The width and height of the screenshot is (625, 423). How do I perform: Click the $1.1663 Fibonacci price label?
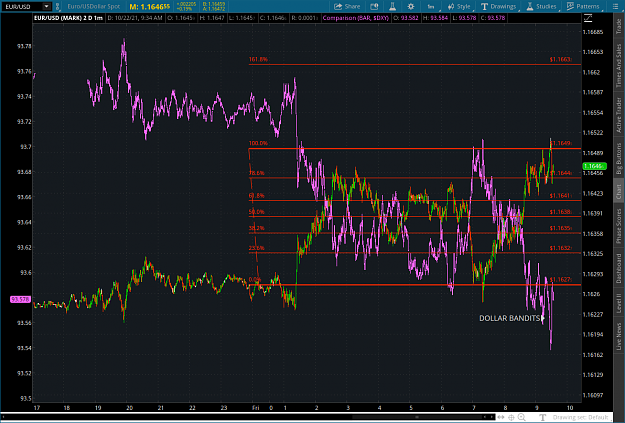(561, 59)
